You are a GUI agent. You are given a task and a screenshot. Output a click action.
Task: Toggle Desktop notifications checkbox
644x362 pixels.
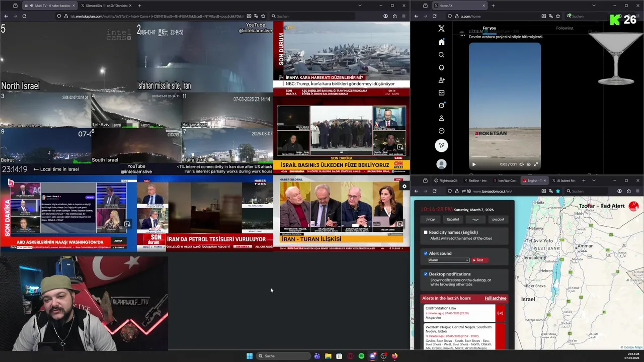click(x=426, y=274)
